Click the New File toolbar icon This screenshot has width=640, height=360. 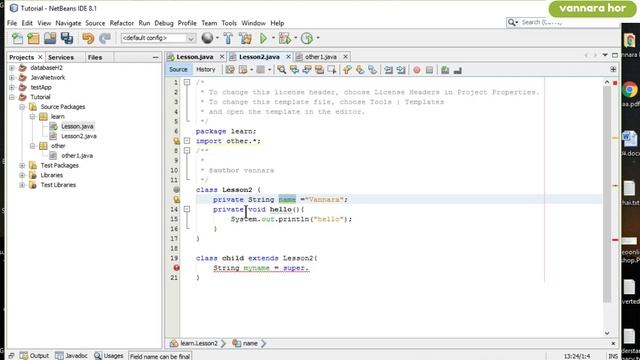[x=17, y=38]
